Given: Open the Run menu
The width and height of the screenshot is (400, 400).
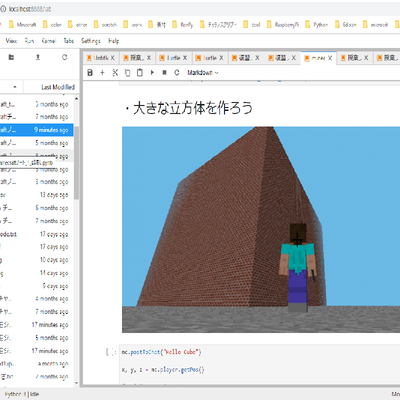Looking at the screenshot, I should pyautogui.click(x=29, y=41).
